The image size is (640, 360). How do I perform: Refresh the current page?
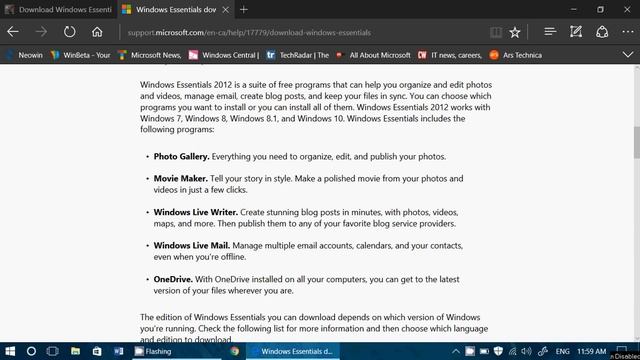pos(69,32)
